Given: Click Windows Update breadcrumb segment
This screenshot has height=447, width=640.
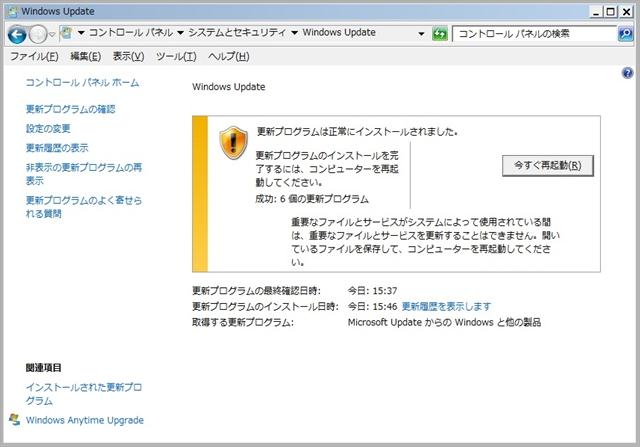Looking at the screenshot, I should [339, 33].
